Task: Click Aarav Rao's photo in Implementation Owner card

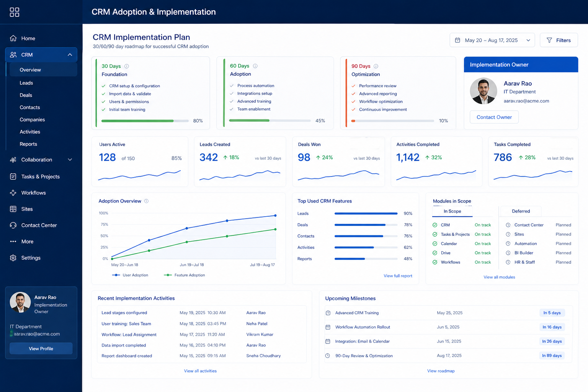Action: [x=483, y=91]
